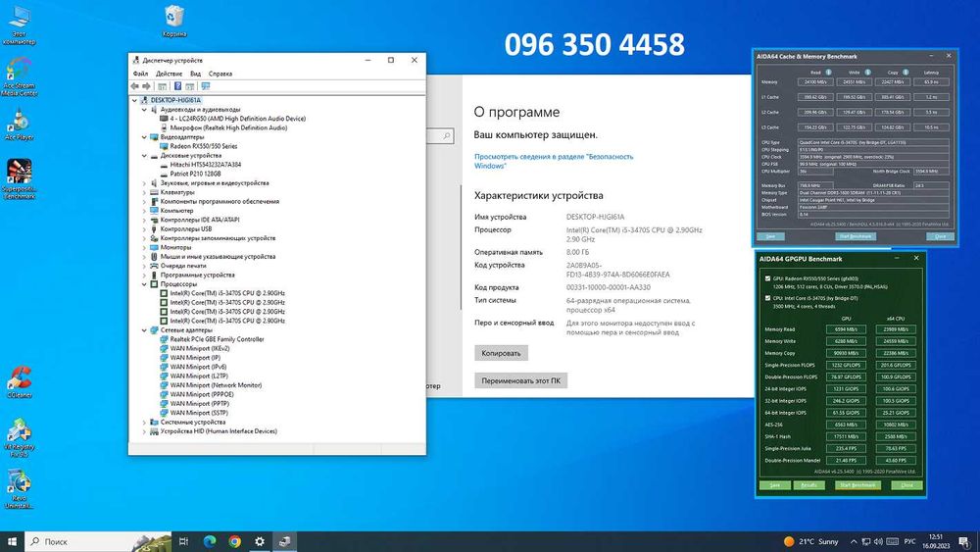
Task: Open Microsoft Edge from the taskbar
Action: click(210, 541)
